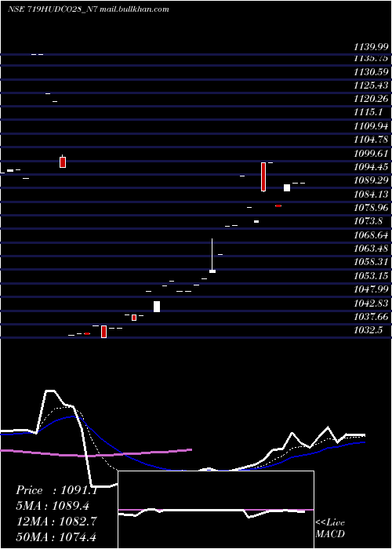
Task: Click the 1073.8 price level label
Action: click(368, 221)
